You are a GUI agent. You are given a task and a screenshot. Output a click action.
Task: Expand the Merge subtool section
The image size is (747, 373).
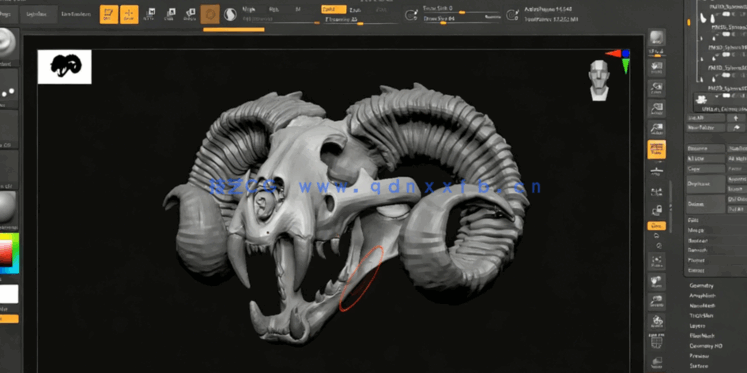pos(695,230)
